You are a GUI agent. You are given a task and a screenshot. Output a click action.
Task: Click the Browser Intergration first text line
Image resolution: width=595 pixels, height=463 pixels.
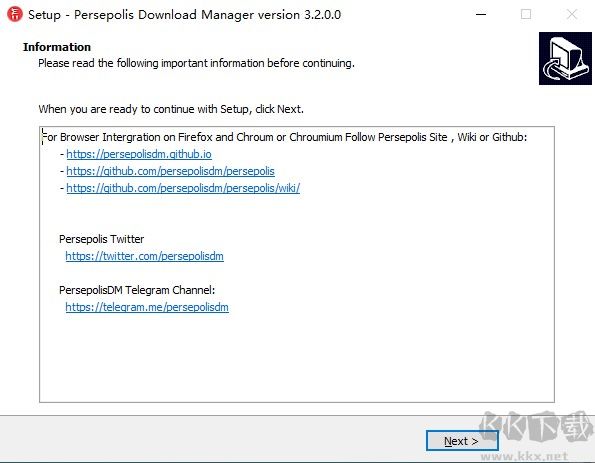click(284, 137)
